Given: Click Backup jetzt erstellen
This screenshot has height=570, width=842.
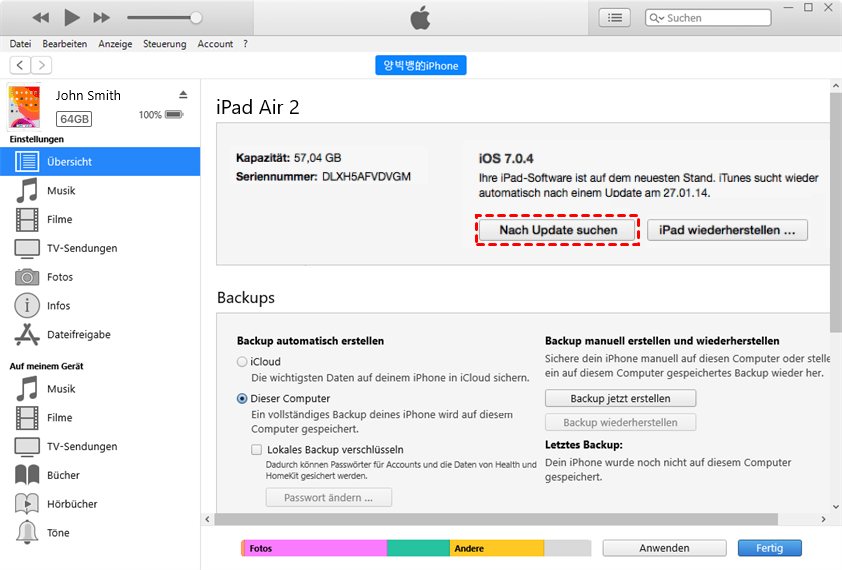Looking at the screenshot, I should point(620,398).
